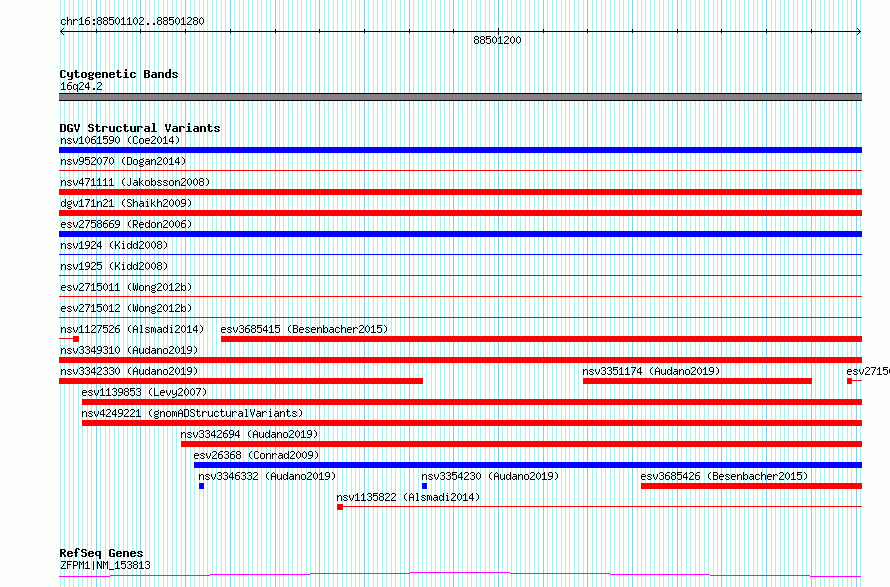890x587 pixels.
Task: Click nsv3342694 (Audano2019) label
Action: pos(249,434)
